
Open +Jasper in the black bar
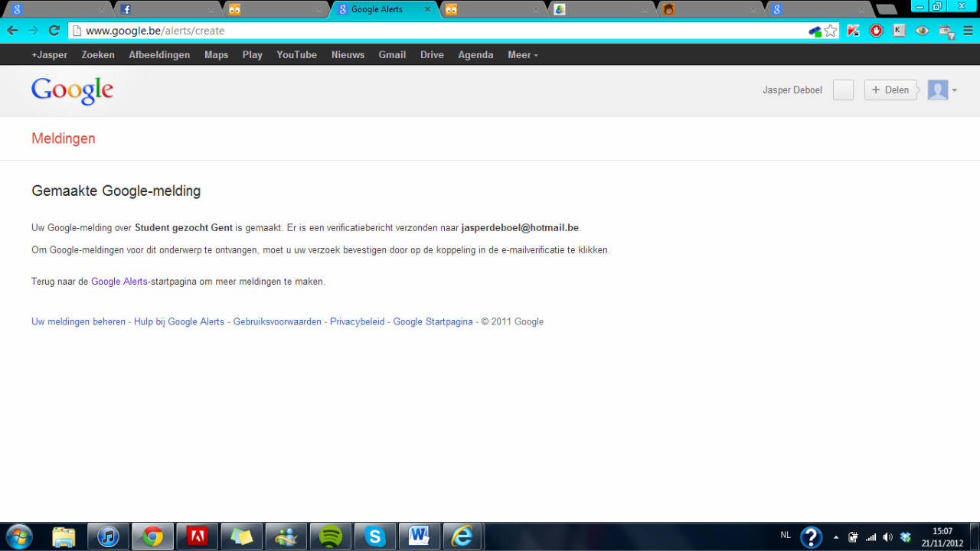[49, 55]
